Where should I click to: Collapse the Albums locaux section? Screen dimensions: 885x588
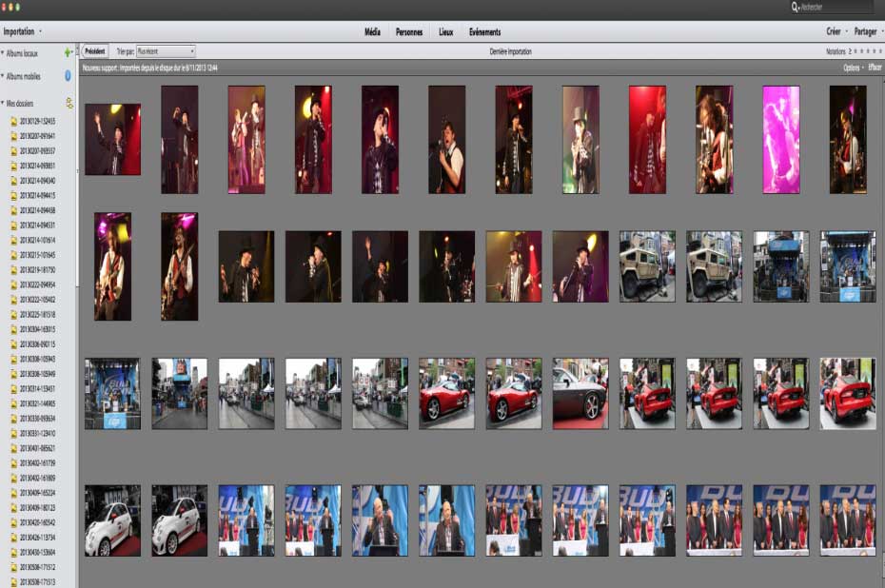click(3, 52)
